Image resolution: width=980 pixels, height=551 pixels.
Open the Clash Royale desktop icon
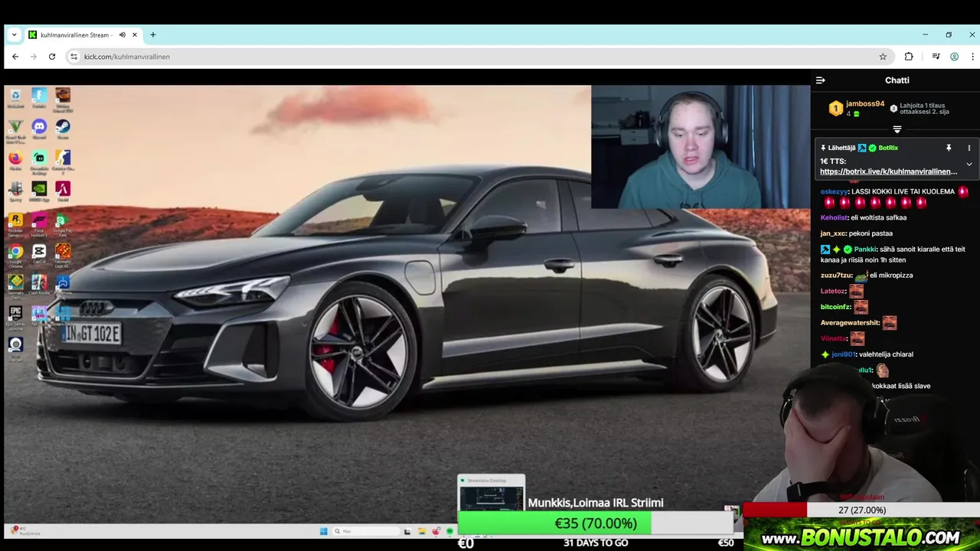pos(39,285)
